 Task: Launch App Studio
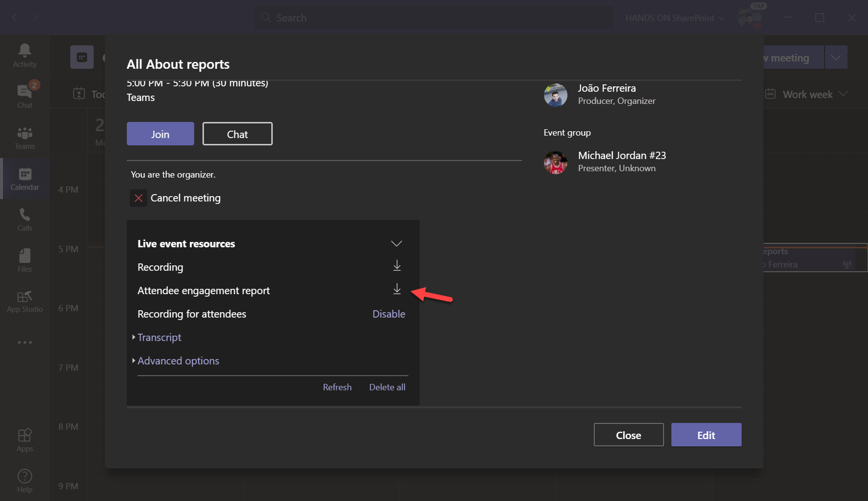tap(24, 301)
